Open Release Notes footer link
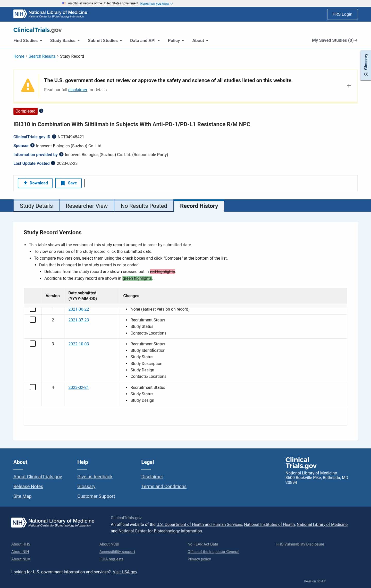Screen dimensions: 371x588 click(28, 486)
